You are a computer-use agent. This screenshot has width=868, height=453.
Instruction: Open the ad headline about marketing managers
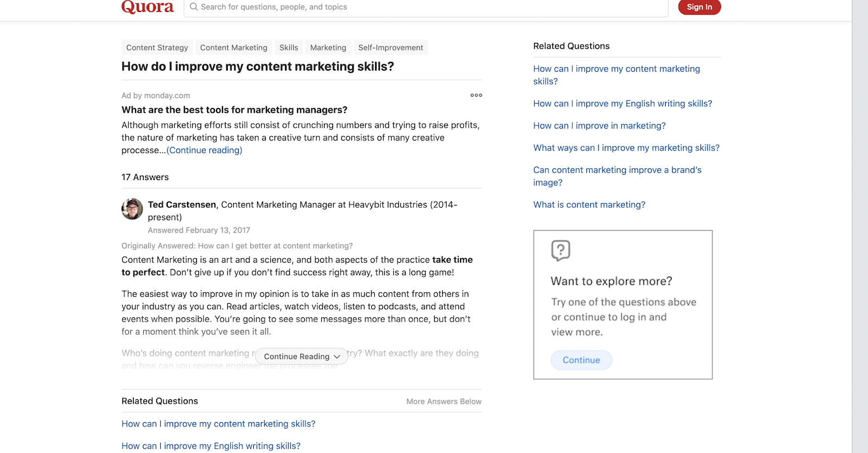pyautogui.click(x=234, y=110)
